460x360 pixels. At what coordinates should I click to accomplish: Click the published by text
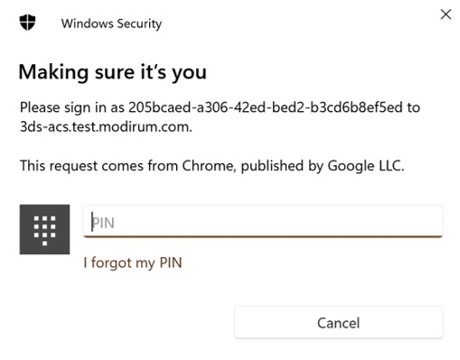click(x=282, y=166)
